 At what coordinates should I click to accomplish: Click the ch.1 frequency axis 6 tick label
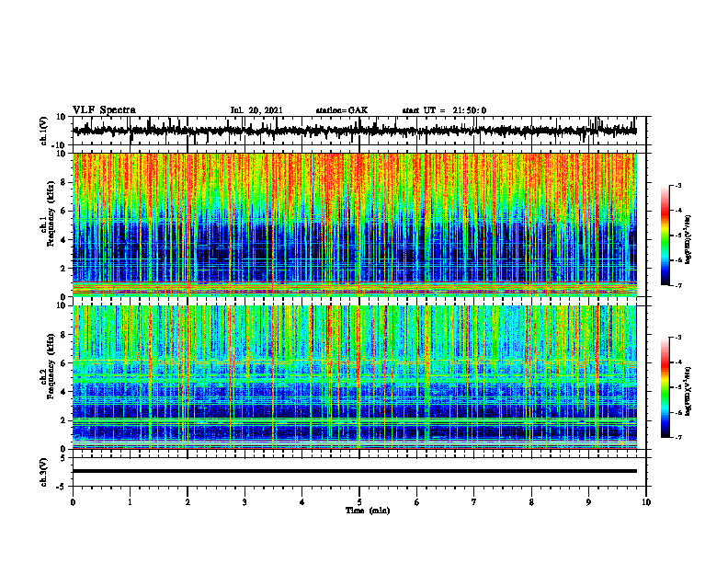[x=63, y=211]
